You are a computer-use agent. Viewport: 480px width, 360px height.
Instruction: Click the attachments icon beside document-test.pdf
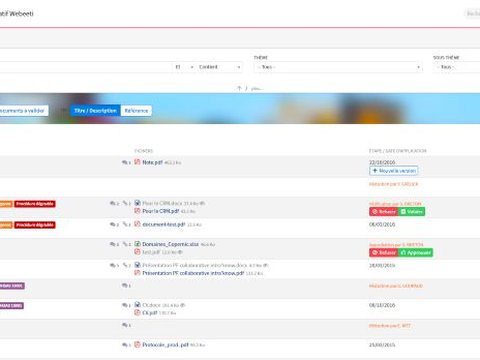tap(126, 224)
